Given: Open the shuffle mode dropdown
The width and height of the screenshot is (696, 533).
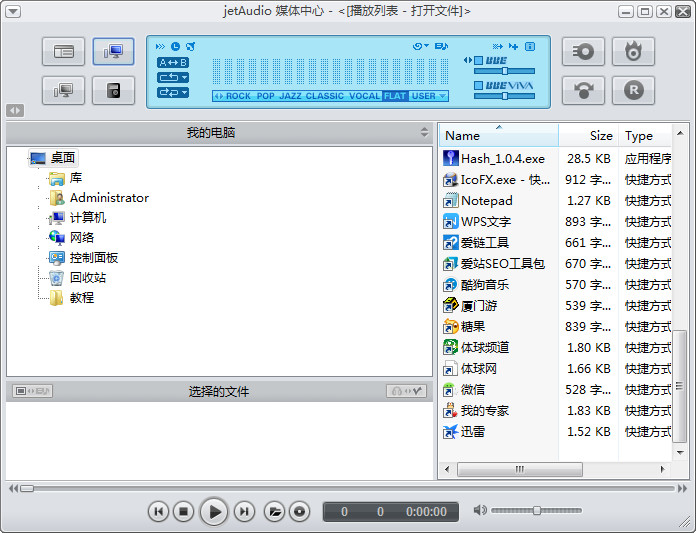Looking at the screenshot, I should click(x=173, y=92).
